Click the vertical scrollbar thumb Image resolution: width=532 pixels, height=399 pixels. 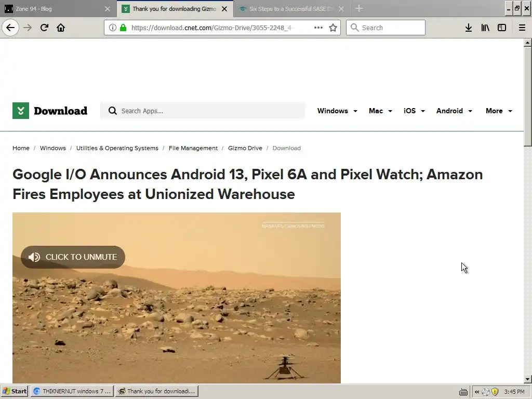[527, 96]
